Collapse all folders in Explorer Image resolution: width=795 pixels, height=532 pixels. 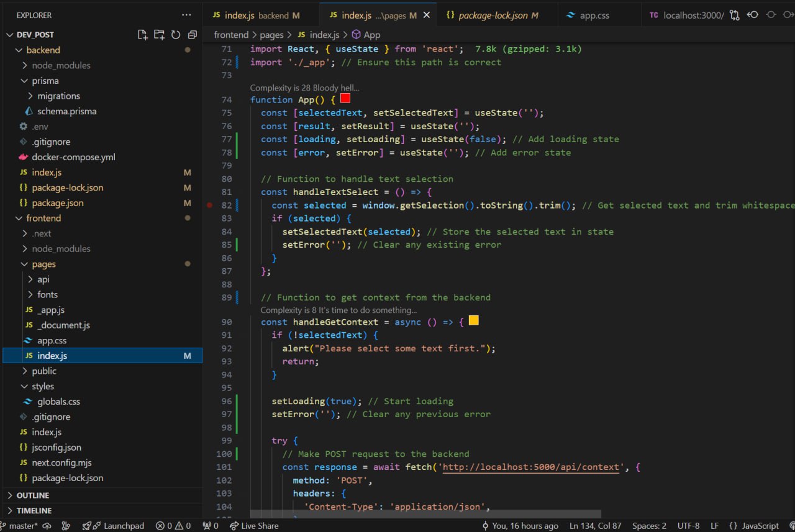coord(192,35)
